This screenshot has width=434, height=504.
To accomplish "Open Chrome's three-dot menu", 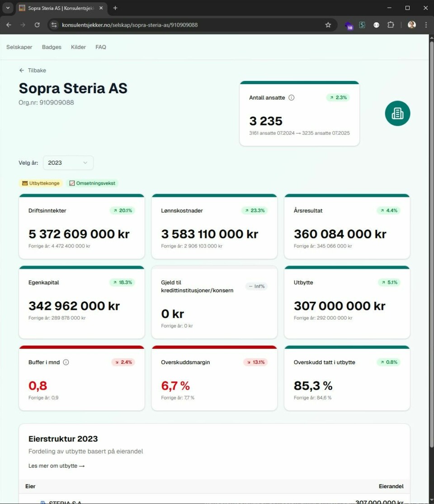I will 426,25.
